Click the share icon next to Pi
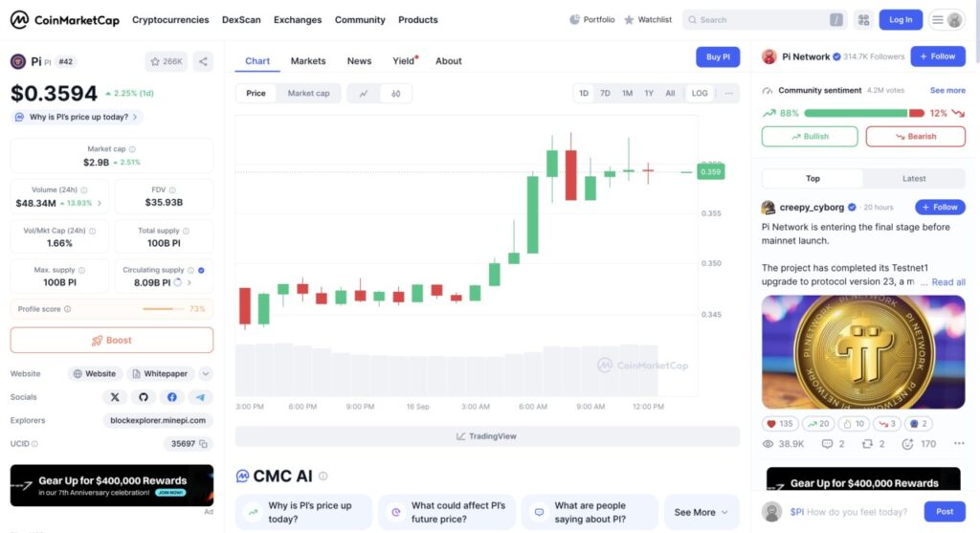 coord(203,61)
